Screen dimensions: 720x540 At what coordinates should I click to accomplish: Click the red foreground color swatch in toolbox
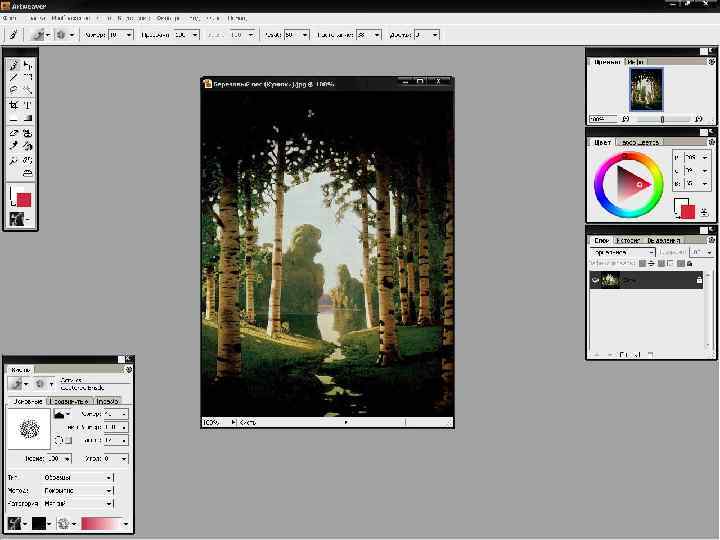pos(24,199)
